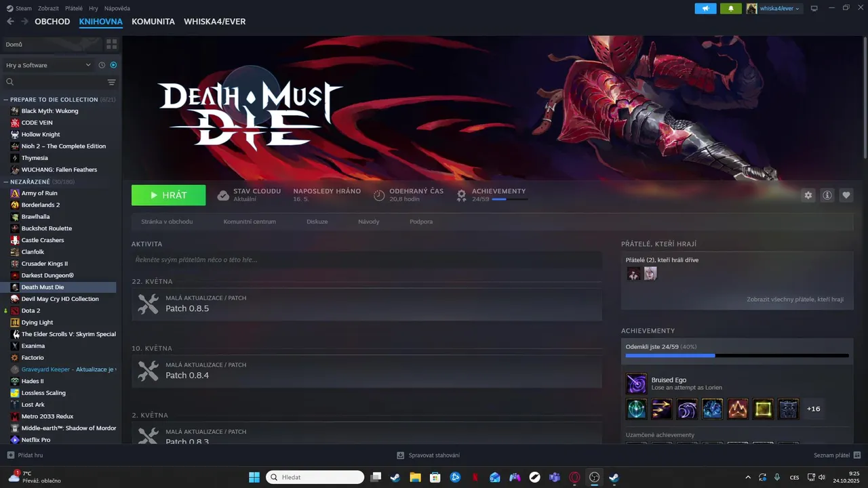Open the WHISKA4/EVER profile tab

pyautogui.click(x=214, y=22)
